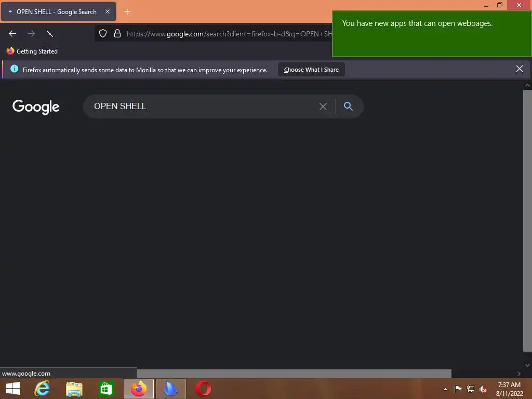The height and width of the screenshot is (399, 532).
Task: Click the info icon in the notification bar
Action: tap(14, 69)
